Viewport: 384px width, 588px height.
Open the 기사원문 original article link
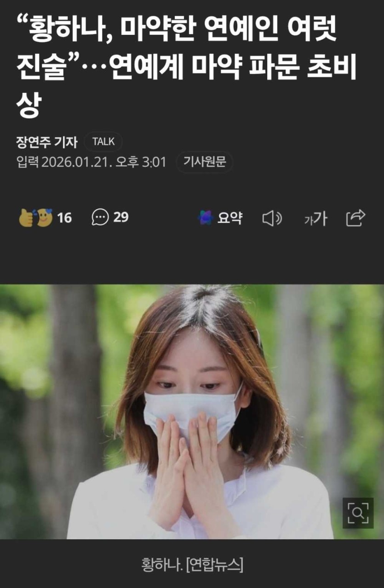click(x=205, y=162)
